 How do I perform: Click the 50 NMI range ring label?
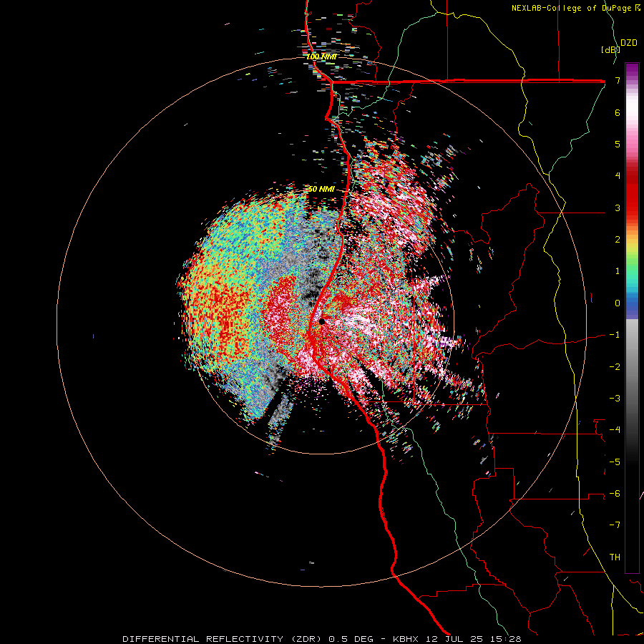[x=321, y=190]
